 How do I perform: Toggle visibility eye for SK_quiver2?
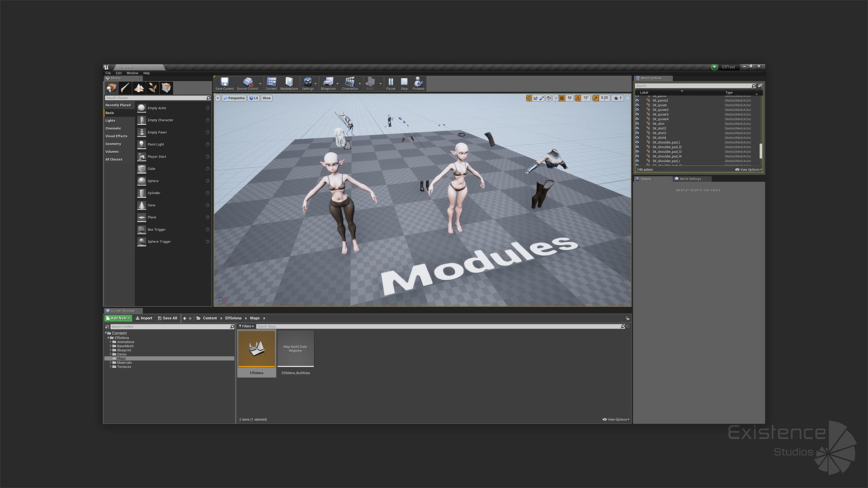(637, 110)
